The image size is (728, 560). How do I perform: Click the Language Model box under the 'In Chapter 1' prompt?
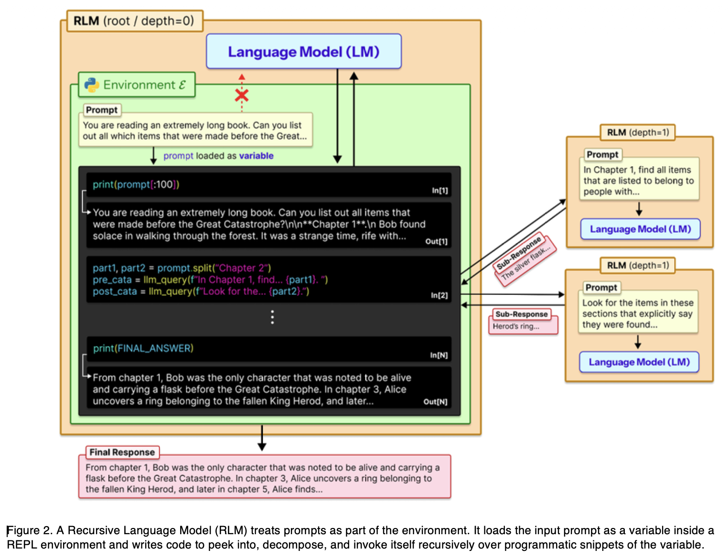tap(640, 229)
